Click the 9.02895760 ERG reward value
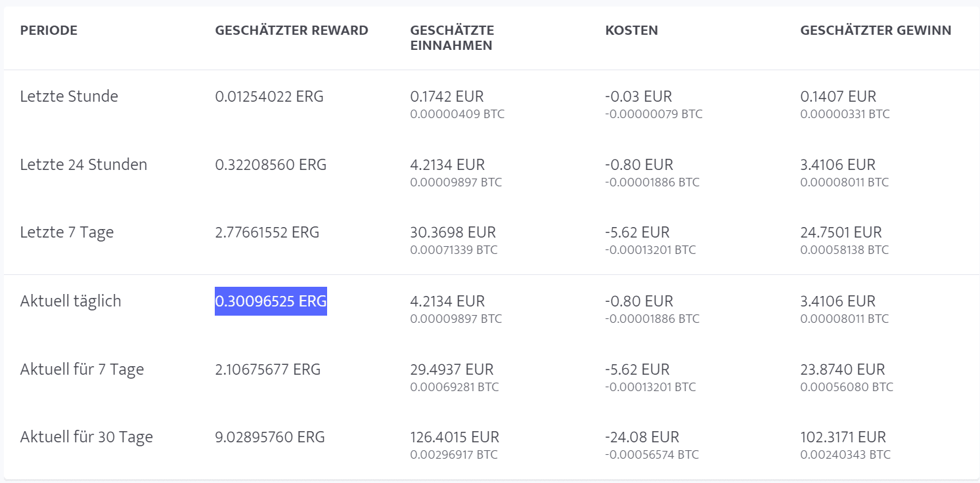 coord(270,437)
